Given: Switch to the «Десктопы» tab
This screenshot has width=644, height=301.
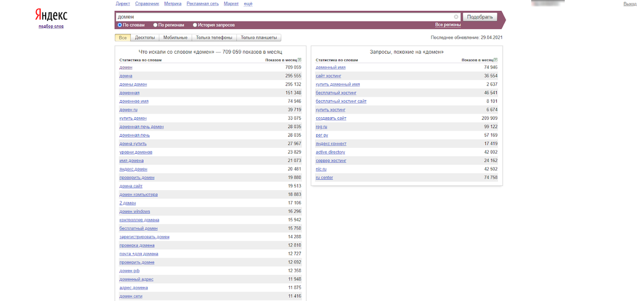Looking at the screenshot, I should 145,38.
